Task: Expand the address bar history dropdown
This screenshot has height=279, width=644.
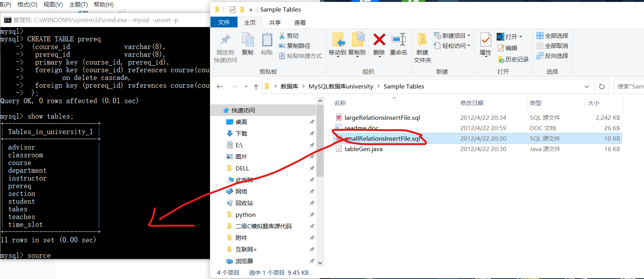Action: (587, 87)
